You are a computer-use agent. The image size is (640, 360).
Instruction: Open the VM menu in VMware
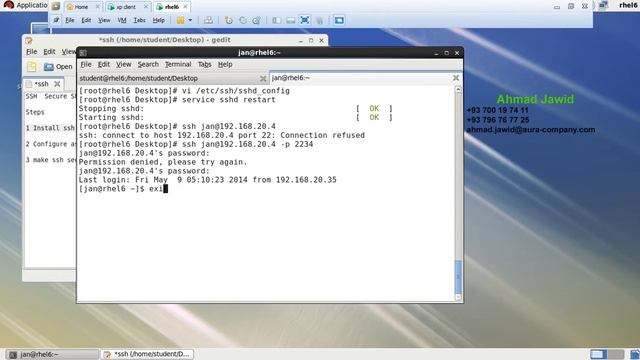tap(122, 20)
